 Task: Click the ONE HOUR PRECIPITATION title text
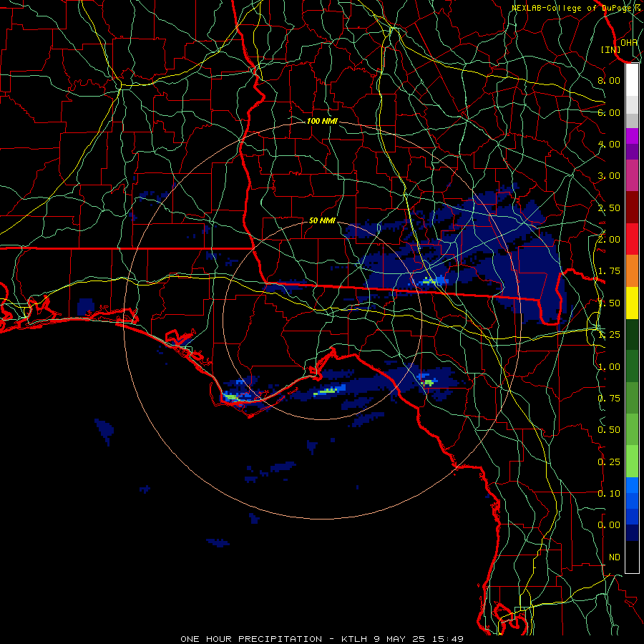tap(251, 639)
